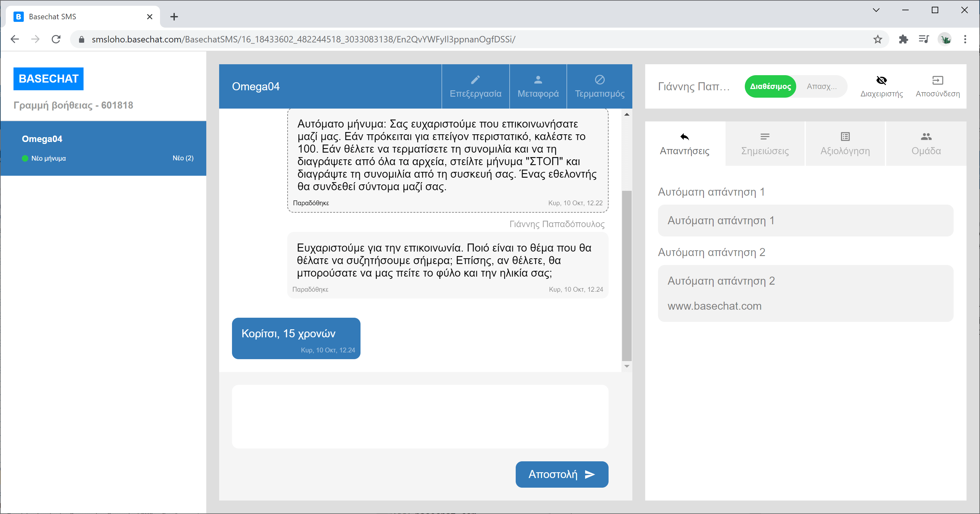This screenshot has width=980, height=514.
Task: Click the Μεταφορά person icon
Action: pos(538,80)
